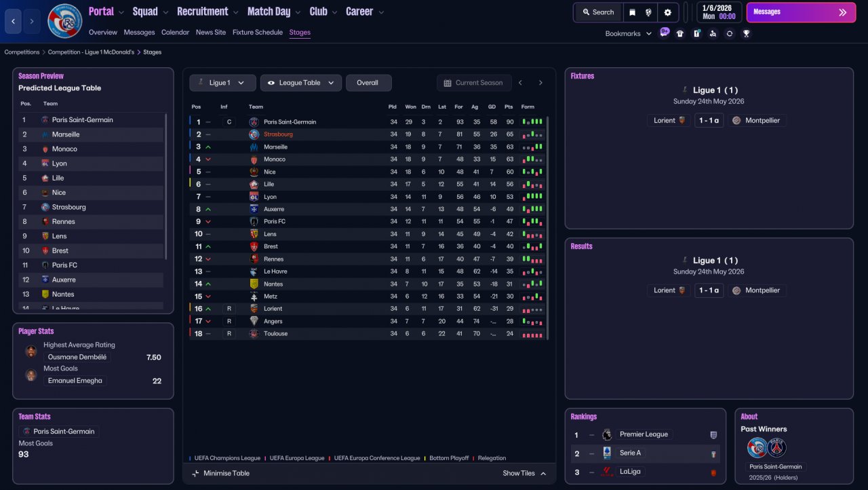Open the settings gear icon
Image resolution: width=868 pixels, height=490 pixels.
pyautogui.click(x=667, y=12)
